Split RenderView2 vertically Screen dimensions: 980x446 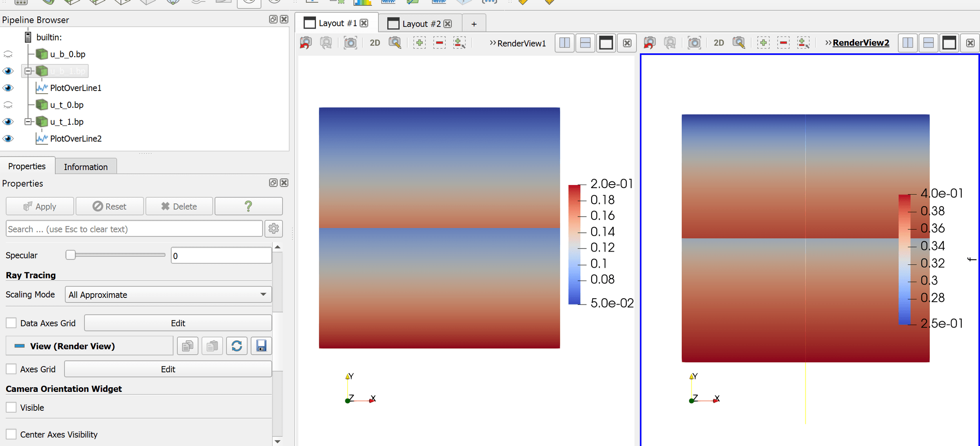[x=928, y=43]
